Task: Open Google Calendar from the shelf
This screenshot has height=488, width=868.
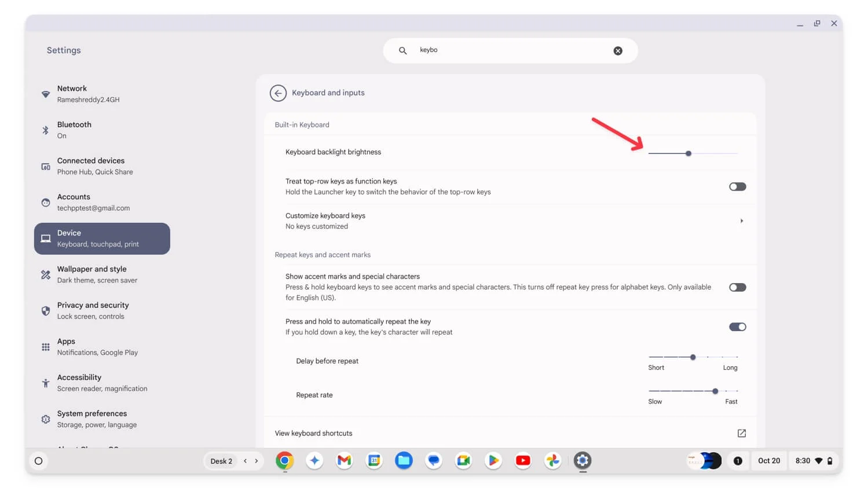Action: pos(374,461)
